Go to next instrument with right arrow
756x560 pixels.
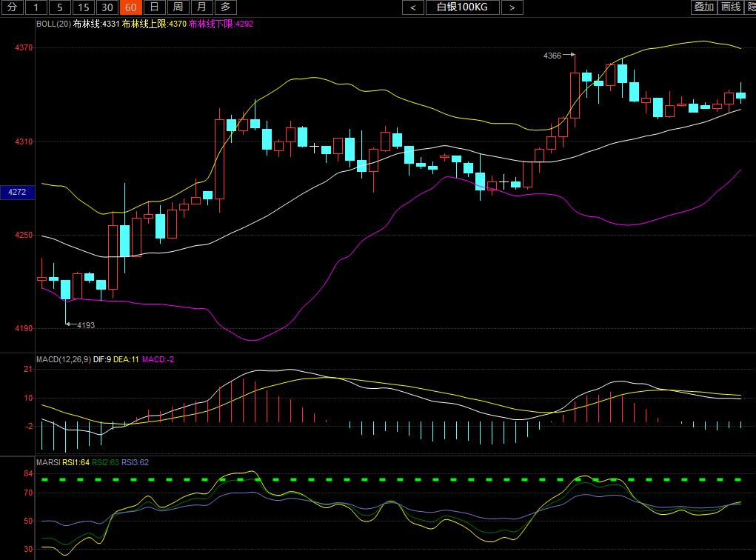(512, 7)
